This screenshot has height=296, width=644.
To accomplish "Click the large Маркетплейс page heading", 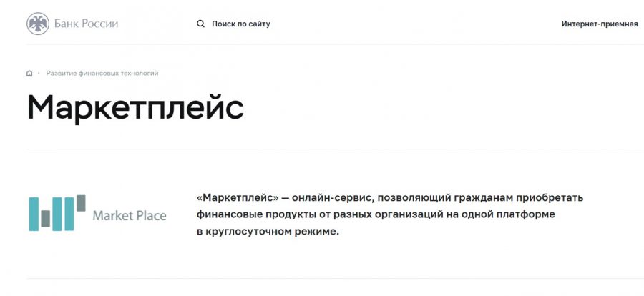I will (x=135, y=107).
